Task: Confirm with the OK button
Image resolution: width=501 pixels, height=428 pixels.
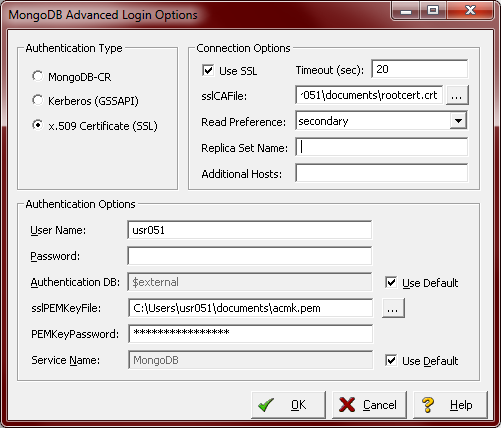Action: click(288, 405)
